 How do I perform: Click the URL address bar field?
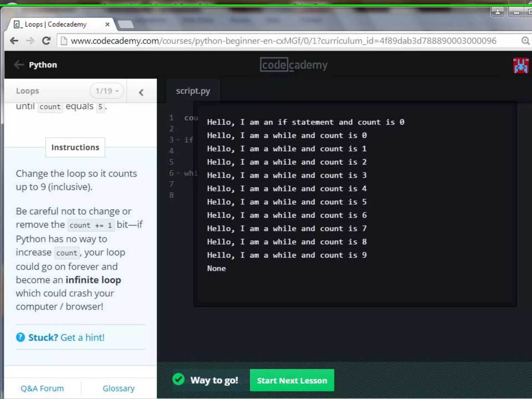coord(283,41)
